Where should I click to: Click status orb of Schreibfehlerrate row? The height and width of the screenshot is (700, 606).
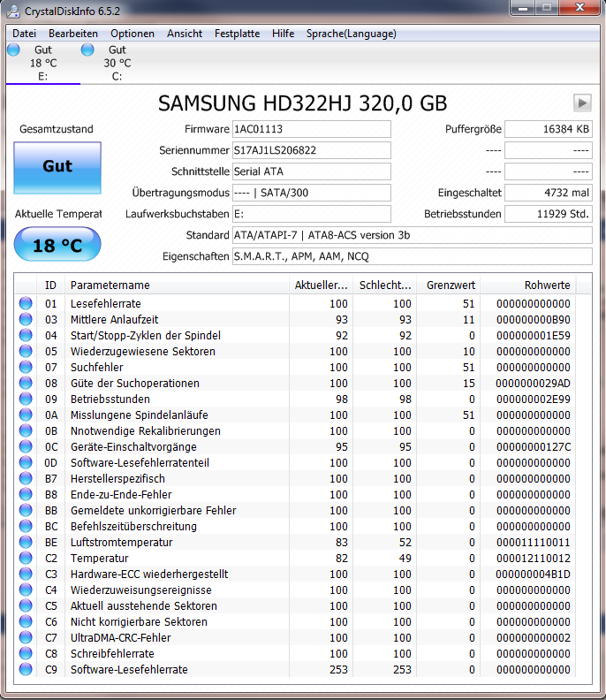coord(26,653)
